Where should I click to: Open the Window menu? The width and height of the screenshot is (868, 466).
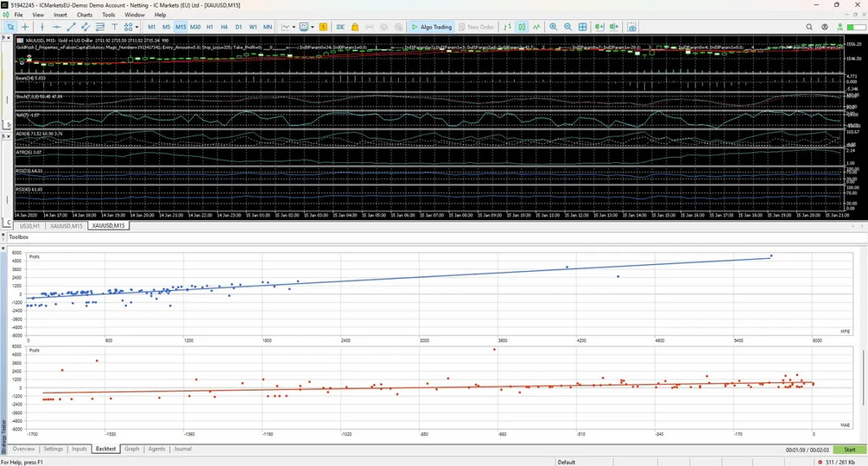pos(135,15)
